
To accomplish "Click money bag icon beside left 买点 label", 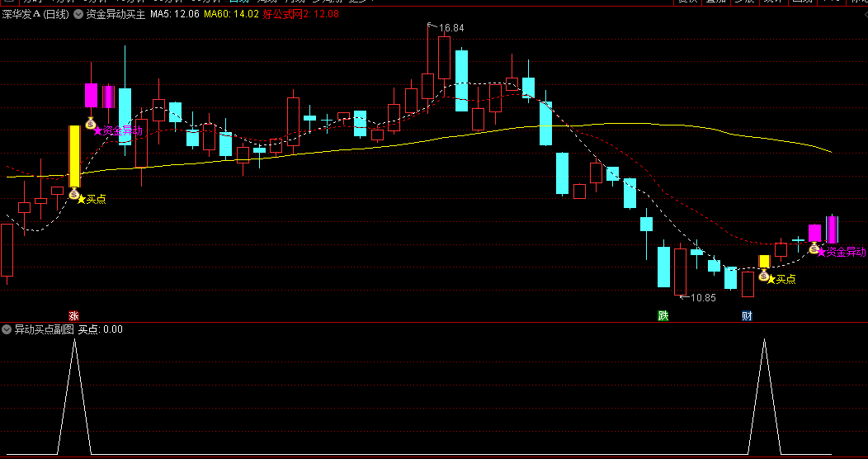I will (73, 192).
